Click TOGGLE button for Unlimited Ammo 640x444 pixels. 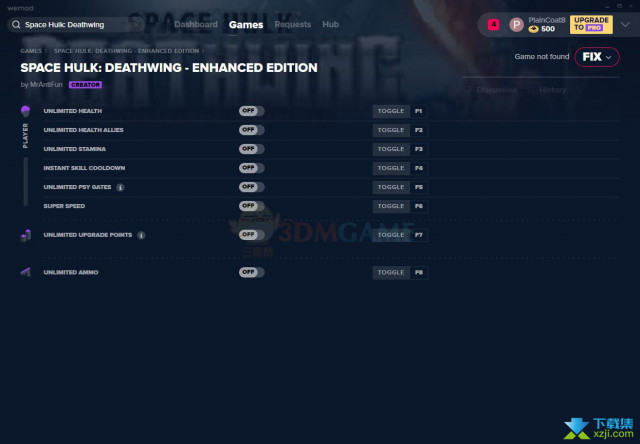pos(391,273)
